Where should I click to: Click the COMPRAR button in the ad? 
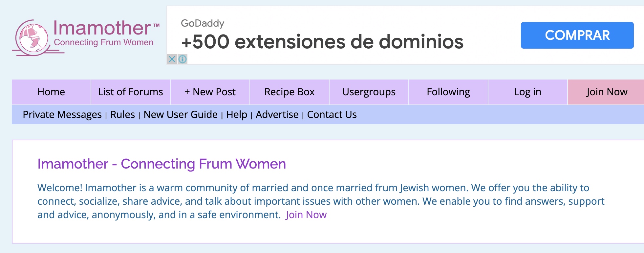[577, 35]
